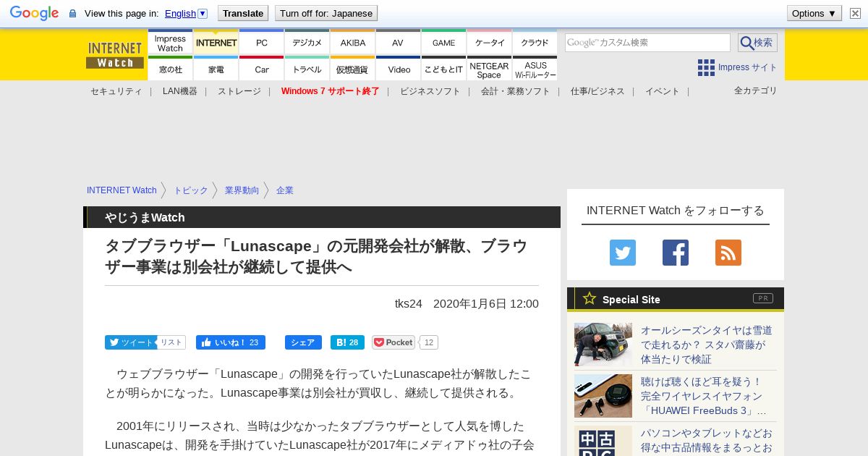Click the Translate button
868x456 pixels.
click(x=243, y=13)
